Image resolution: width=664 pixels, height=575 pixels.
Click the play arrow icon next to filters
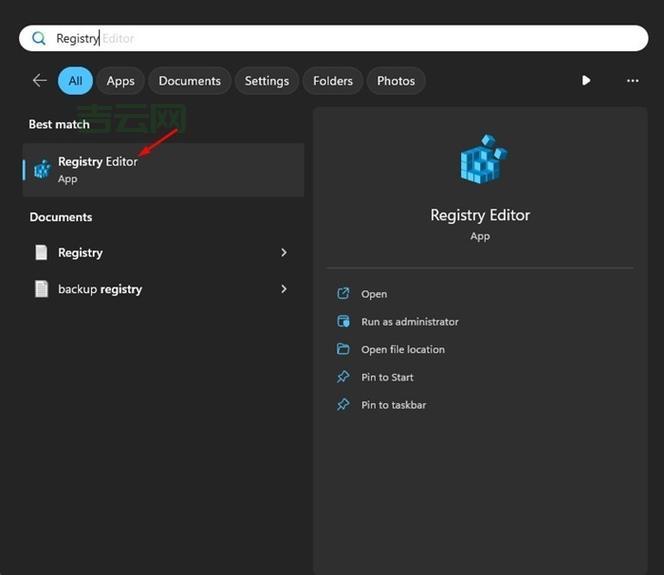[x=586, y=81]
